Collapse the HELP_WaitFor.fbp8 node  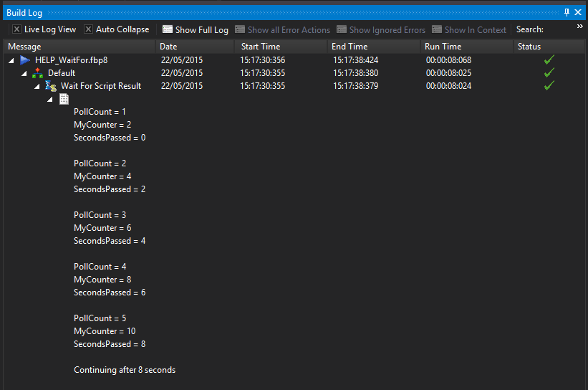tap(11, 60)
